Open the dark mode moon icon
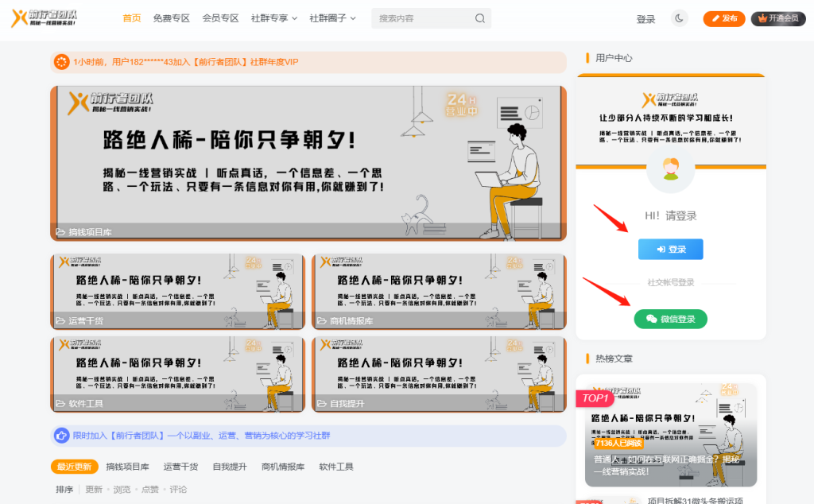Screen dimensions: 814x504 tap(679, 17)
